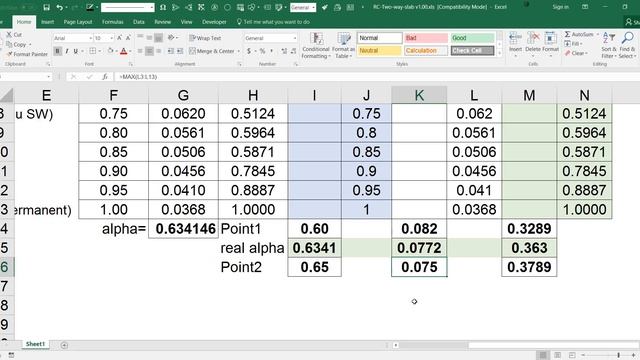
Task: Open the font size dropdown
Action: (111, 38)
